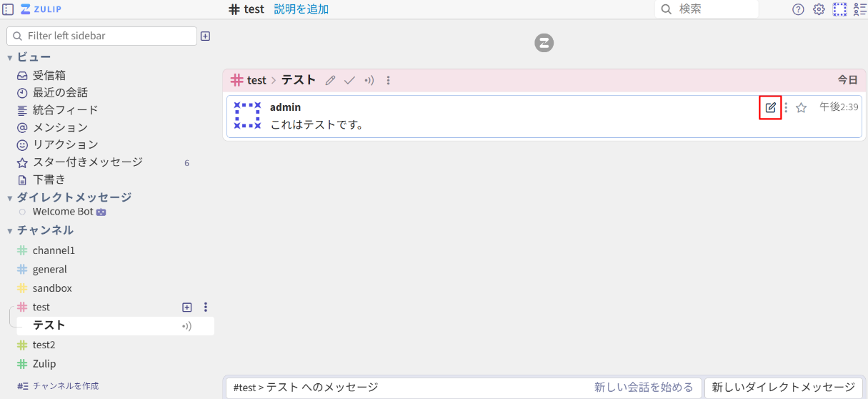Click the Zulip icon above message feed
Viewport: 868px width, 399px height.
coord(544,44)
